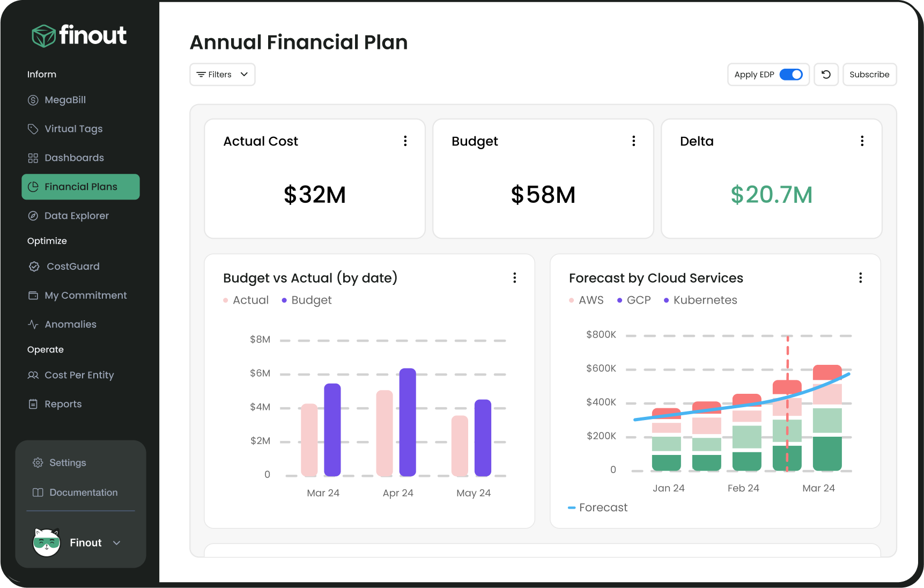Select Virtual Tags in the sidebar

73,129
